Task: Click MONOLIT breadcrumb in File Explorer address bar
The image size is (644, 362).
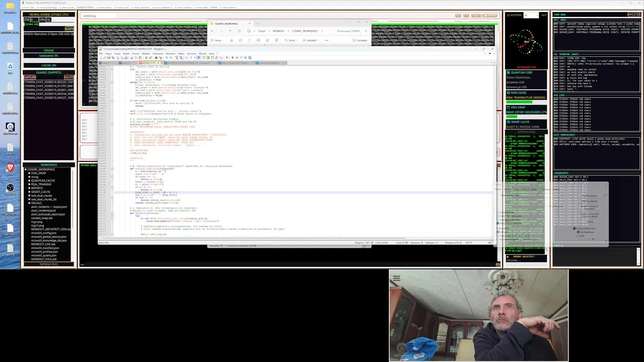Action: pyautogui.click(x=278, y=31)
